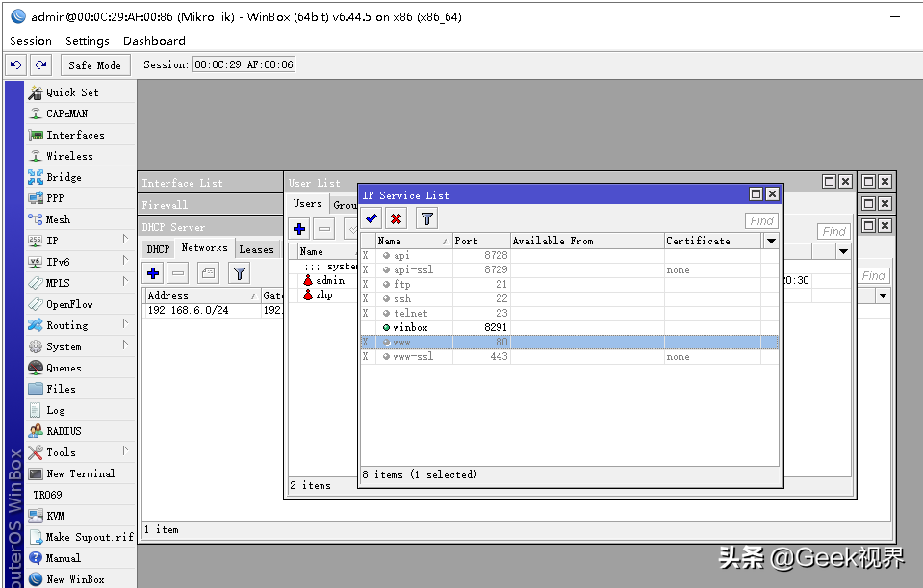Select the api service row
Viewport: 923px width, 588px height.
click(569, 255)
